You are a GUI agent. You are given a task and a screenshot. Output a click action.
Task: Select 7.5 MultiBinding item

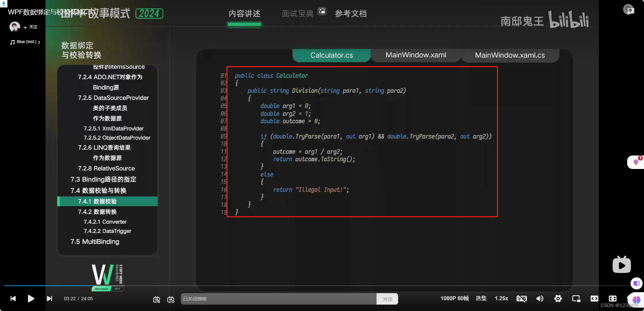tap(95, 242)
